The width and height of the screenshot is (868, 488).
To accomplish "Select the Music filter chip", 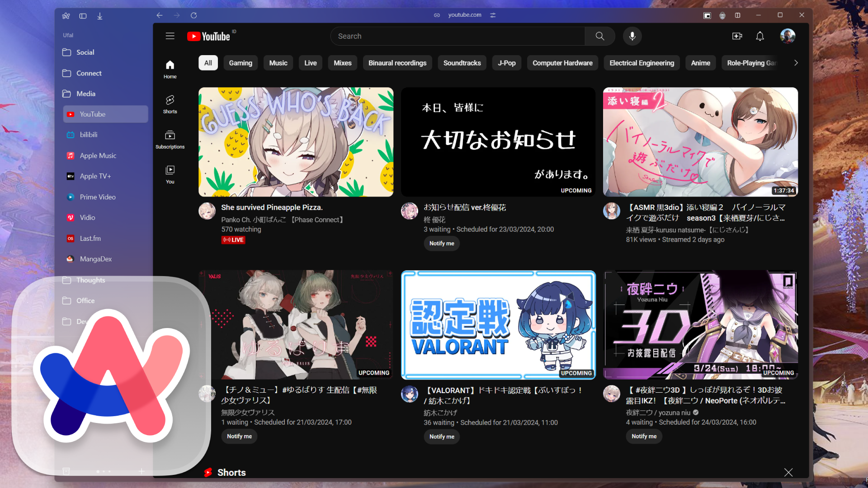I will 278,63.
